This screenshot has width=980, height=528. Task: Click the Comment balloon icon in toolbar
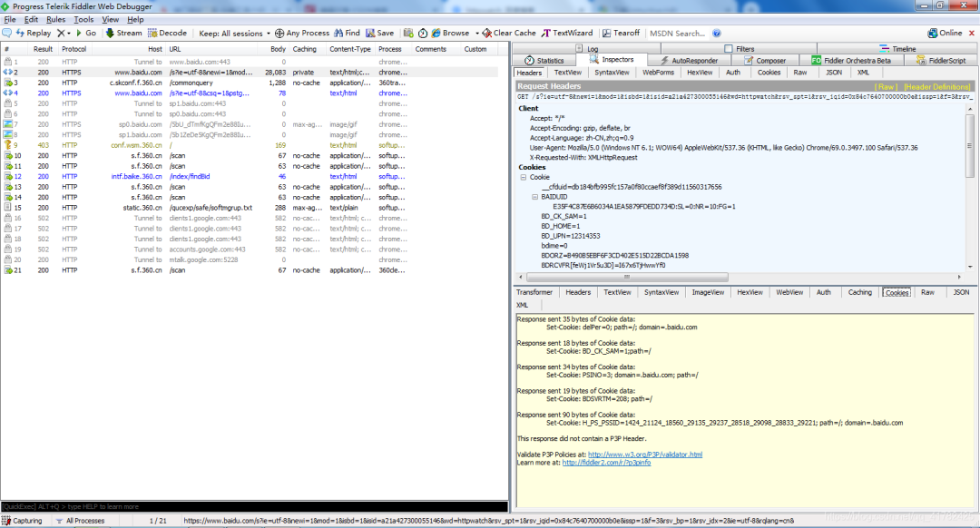(x=7, y=34)
